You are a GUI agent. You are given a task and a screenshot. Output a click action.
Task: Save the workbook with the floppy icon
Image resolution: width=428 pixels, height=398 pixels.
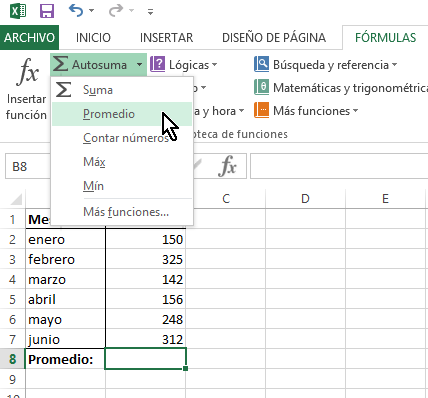click(47, 11)
